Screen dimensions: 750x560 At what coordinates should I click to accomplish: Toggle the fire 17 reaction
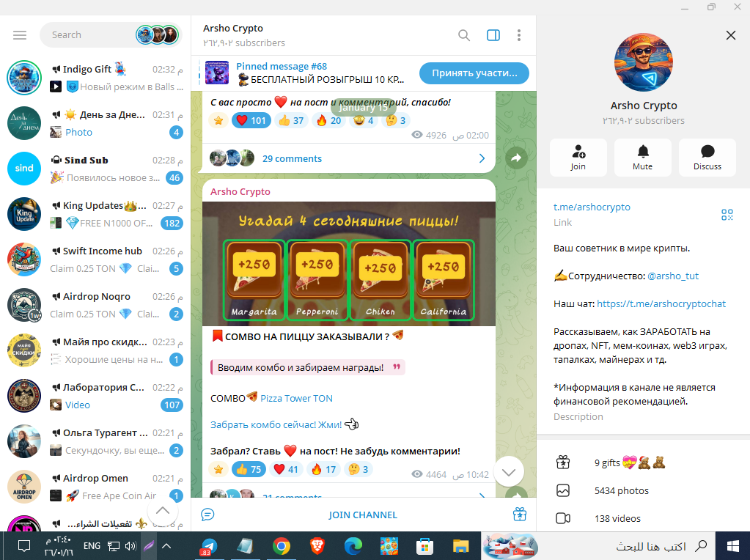[x=324, y=470]
